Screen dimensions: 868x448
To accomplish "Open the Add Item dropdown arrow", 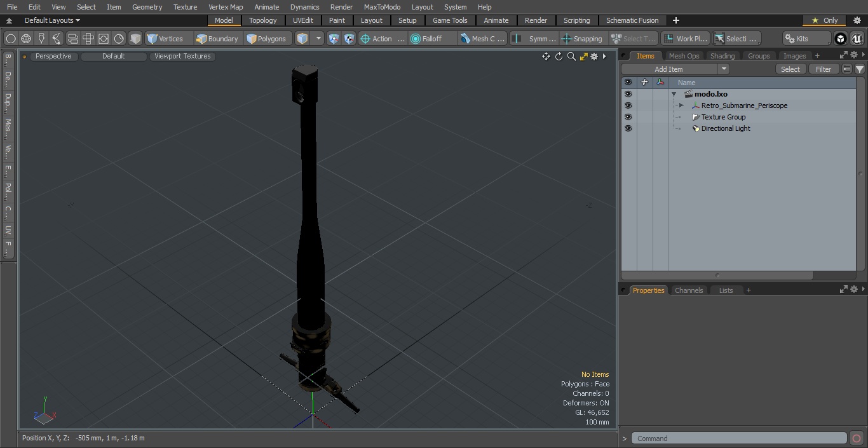I will [724, 69].
